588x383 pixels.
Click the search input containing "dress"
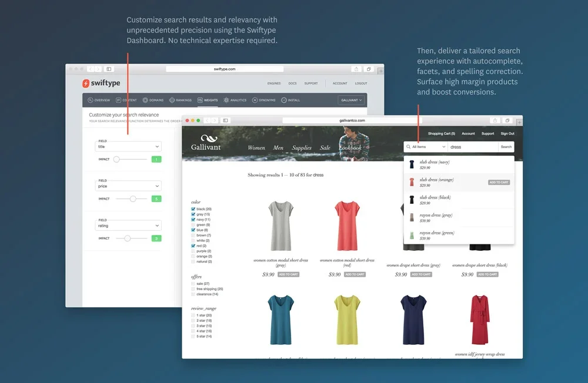point(473,147)
